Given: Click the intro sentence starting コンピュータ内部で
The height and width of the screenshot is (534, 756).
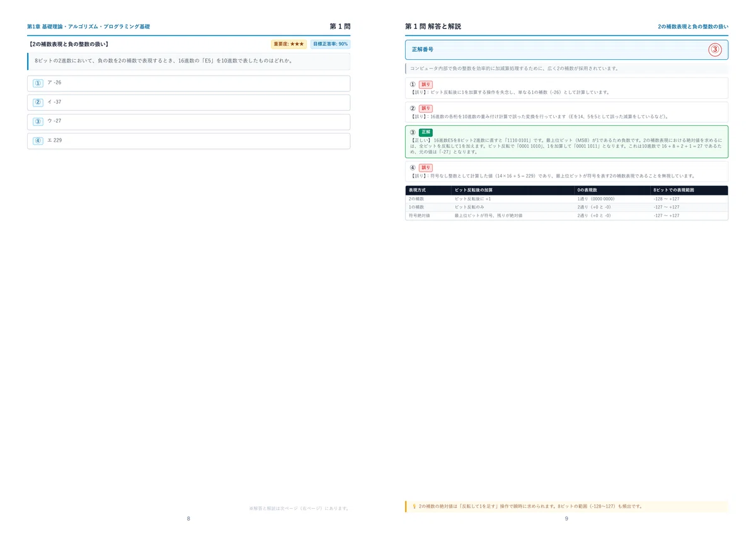Looking at the screenshot, I should point(514,68).
